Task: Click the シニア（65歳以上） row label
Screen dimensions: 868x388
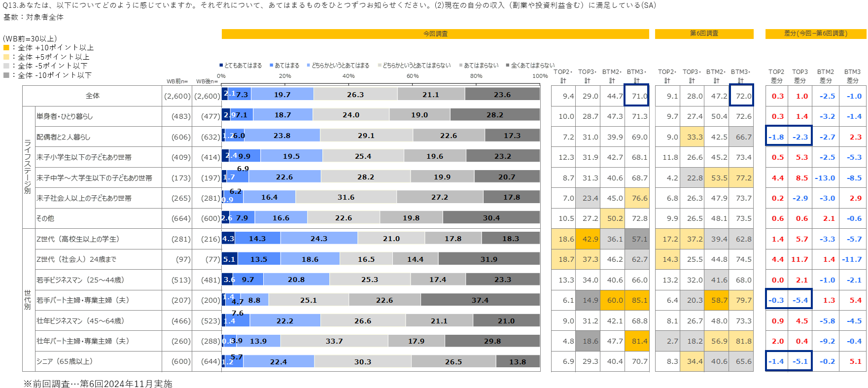Action: coord(65,361)
